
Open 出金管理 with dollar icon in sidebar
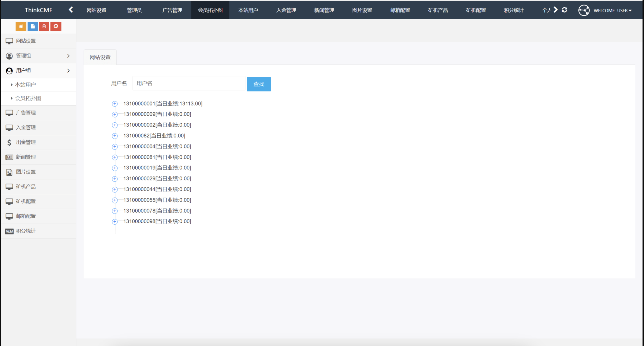pos(26,142)
